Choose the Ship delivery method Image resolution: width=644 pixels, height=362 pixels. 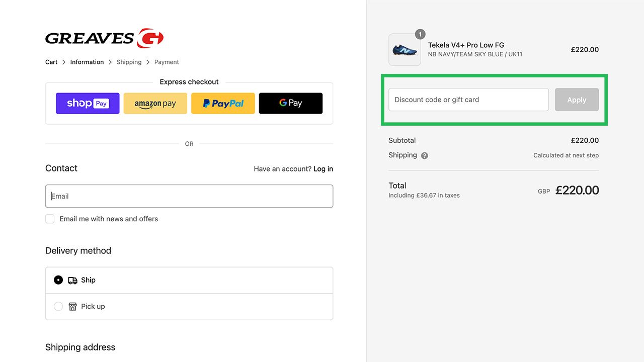click(189, 280)
